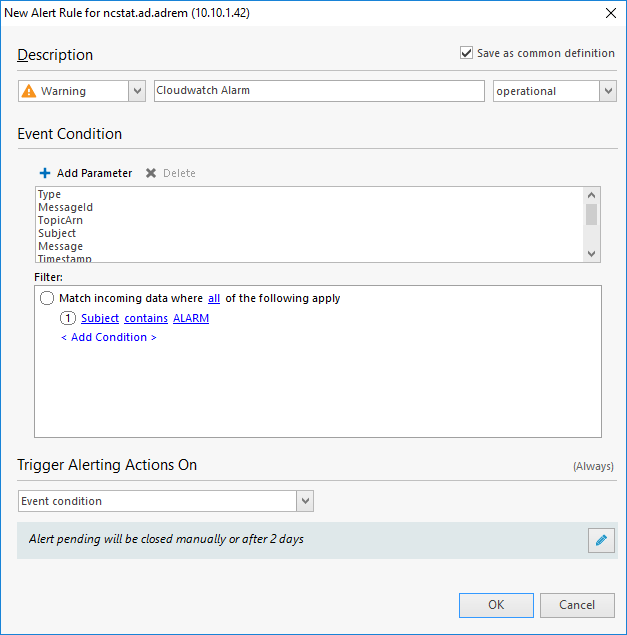Click the orange Warning triangle icon
Image resolution: width=627 pixels, height=635 pixels.
(29, 91)
